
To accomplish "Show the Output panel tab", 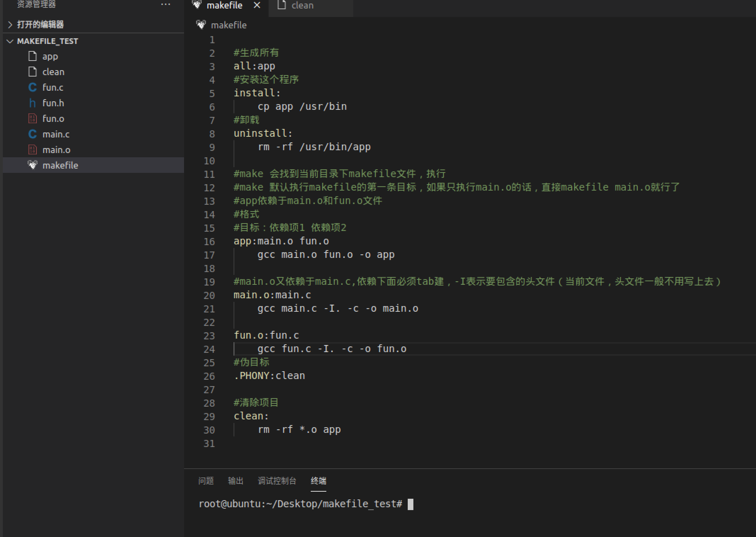I will pos(236,481).
